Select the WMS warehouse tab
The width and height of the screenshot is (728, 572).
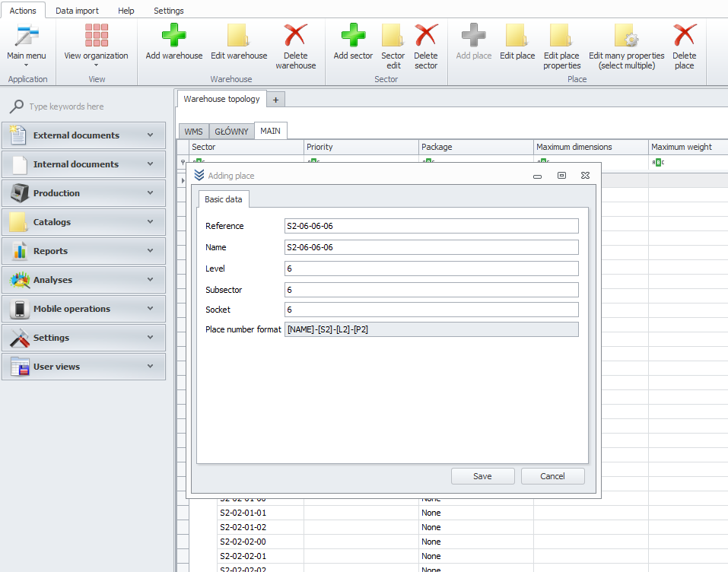click(x=194, y=132)
